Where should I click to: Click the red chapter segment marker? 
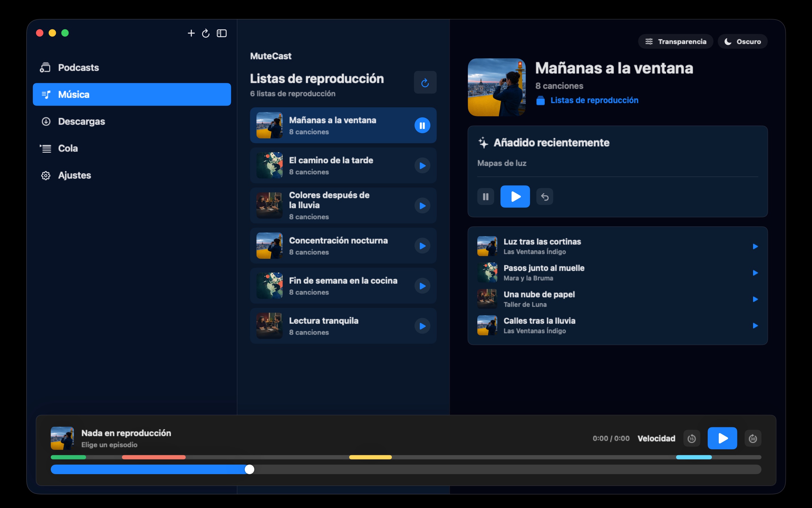(154, 457)
